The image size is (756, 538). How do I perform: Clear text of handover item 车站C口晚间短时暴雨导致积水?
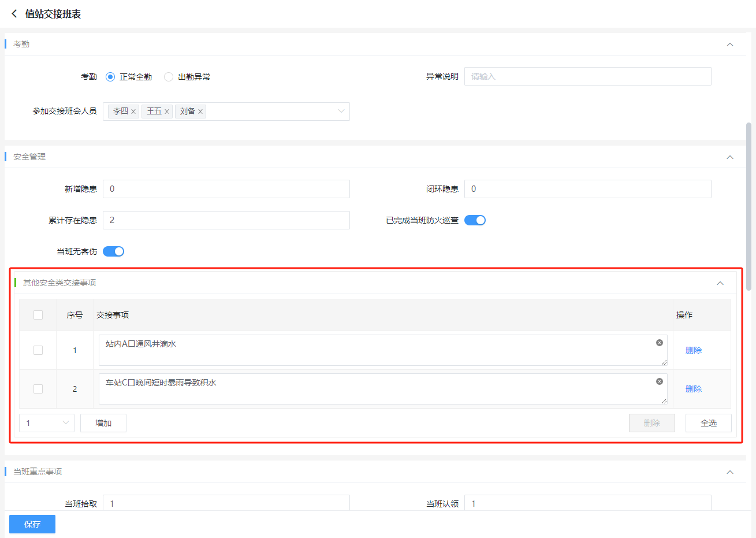point(659,381)
